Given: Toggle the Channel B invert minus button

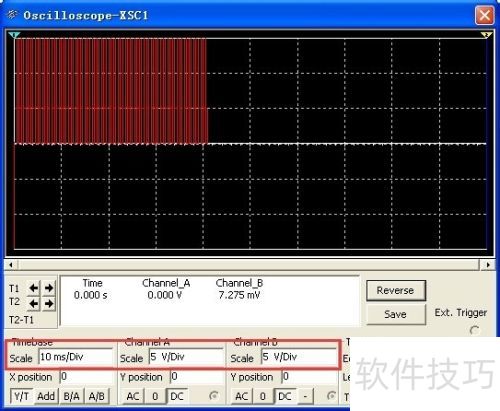Looking at the screenshot, I should coord(305,396).
